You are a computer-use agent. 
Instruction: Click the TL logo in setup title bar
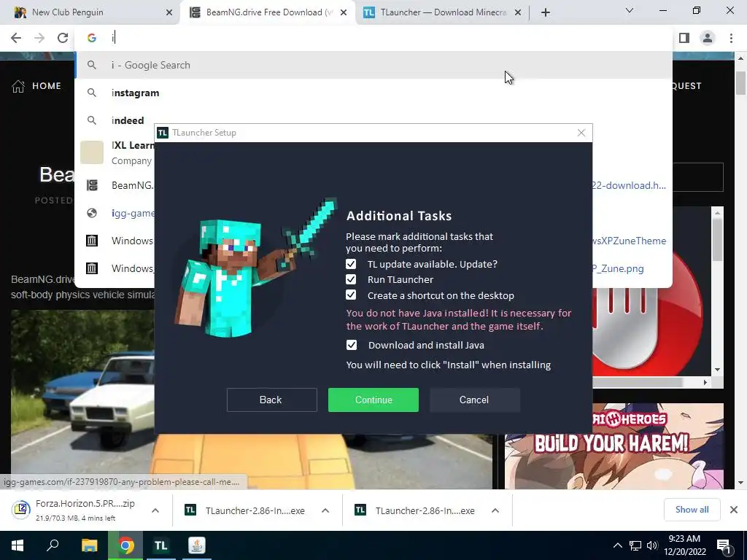click(x=163, y=133)
